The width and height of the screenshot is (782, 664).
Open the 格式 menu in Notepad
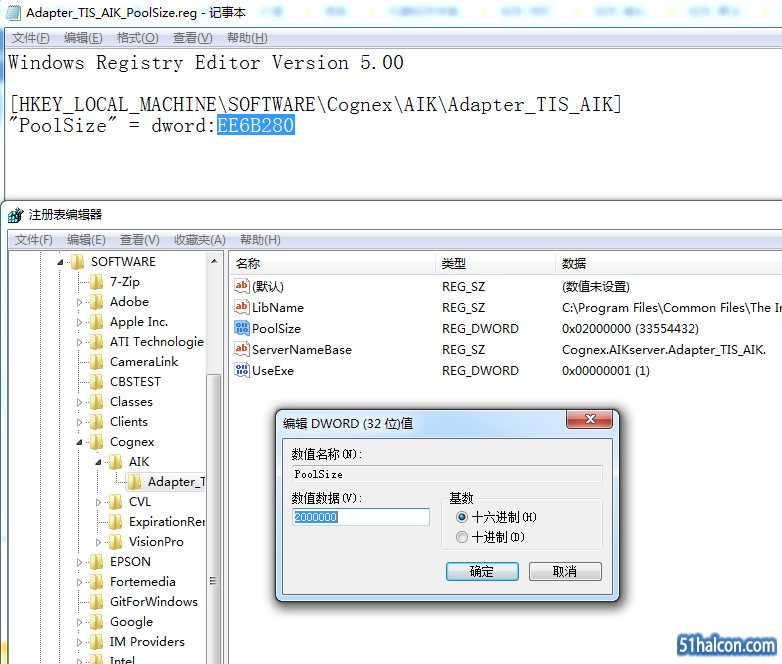click(x=137, y=38)
